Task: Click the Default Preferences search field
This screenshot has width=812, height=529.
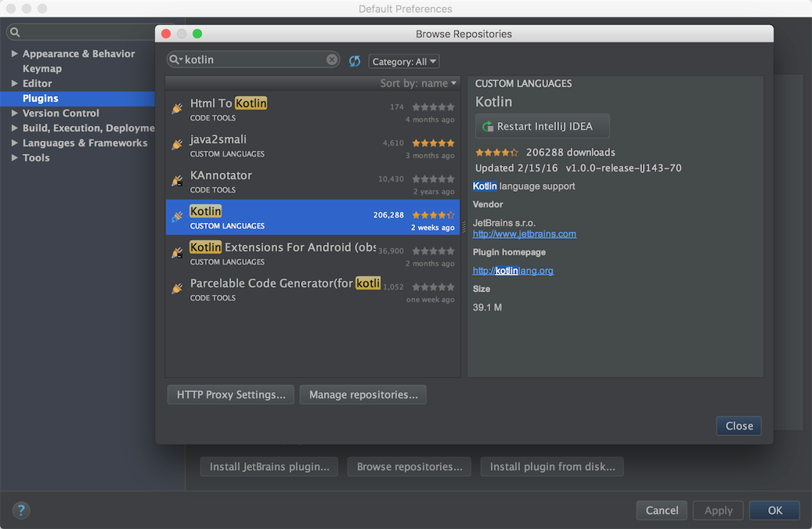Action: click(x=81, y=32)
